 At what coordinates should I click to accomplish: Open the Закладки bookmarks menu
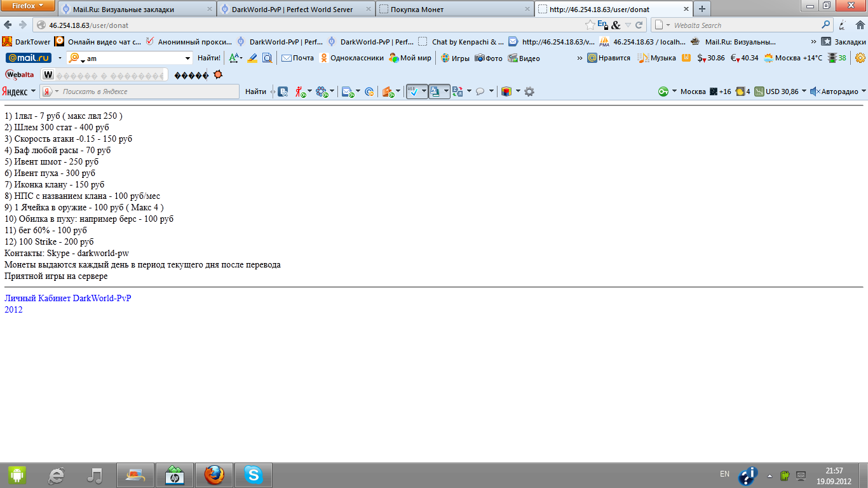(843, 41)
